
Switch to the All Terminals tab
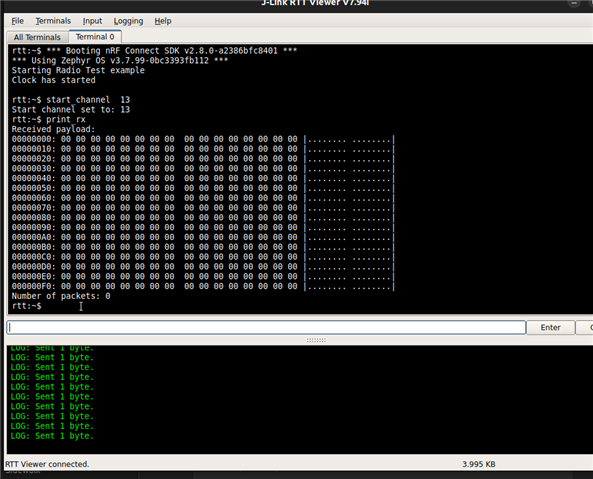[x=37, y=37]
